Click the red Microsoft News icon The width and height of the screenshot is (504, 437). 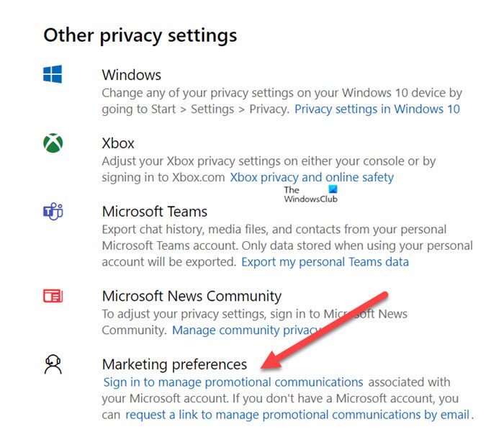[x=53, y=296]
